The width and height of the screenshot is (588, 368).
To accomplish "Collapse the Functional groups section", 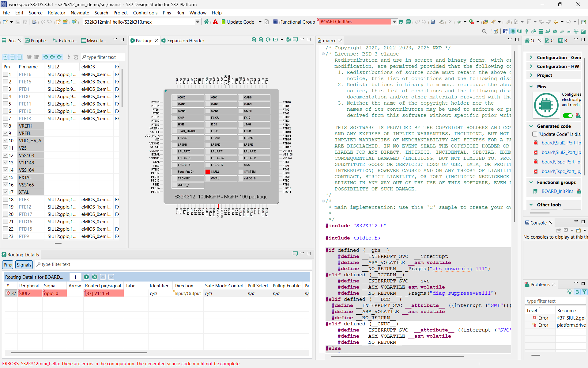I will point(531,182).
